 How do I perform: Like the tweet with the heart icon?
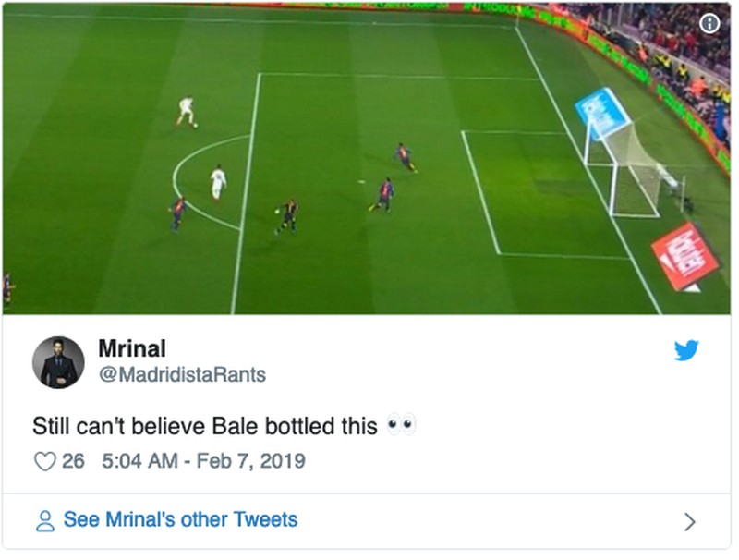point(44,460)
